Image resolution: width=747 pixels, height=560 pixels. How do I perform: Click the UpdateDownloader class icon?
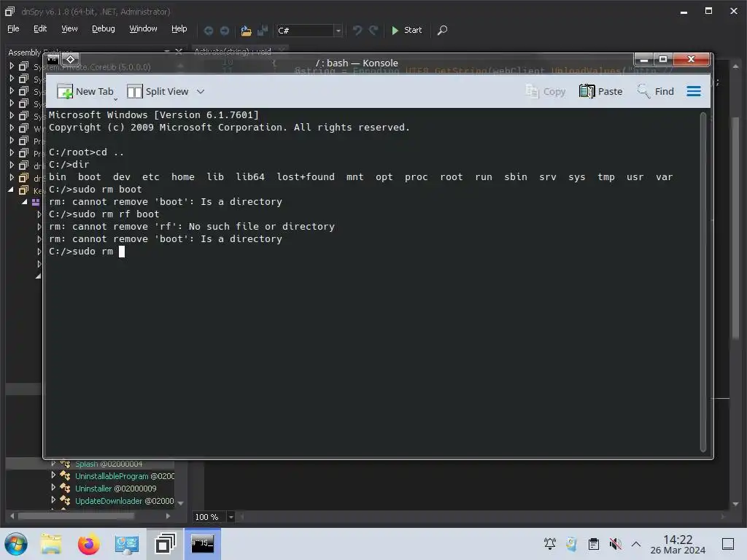(x=65, y=500)
